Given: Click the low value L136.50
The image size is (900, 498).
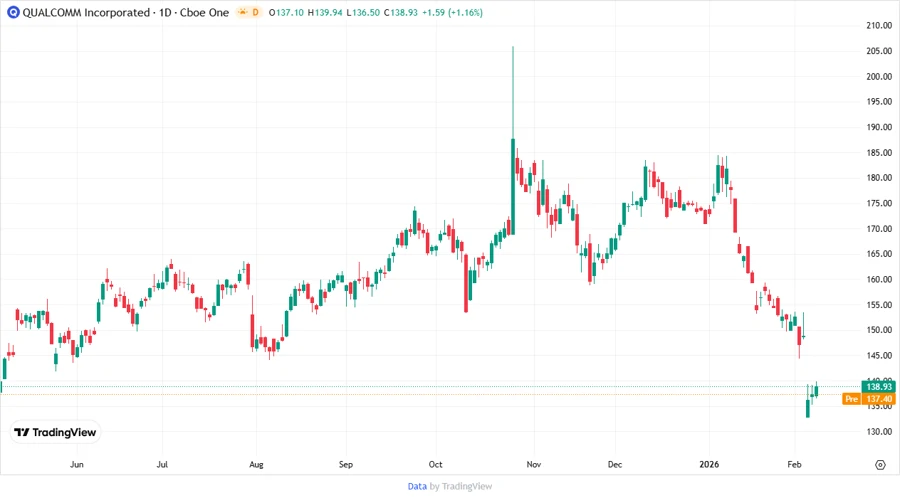Looking at the screenshot, I should [363, 12].
